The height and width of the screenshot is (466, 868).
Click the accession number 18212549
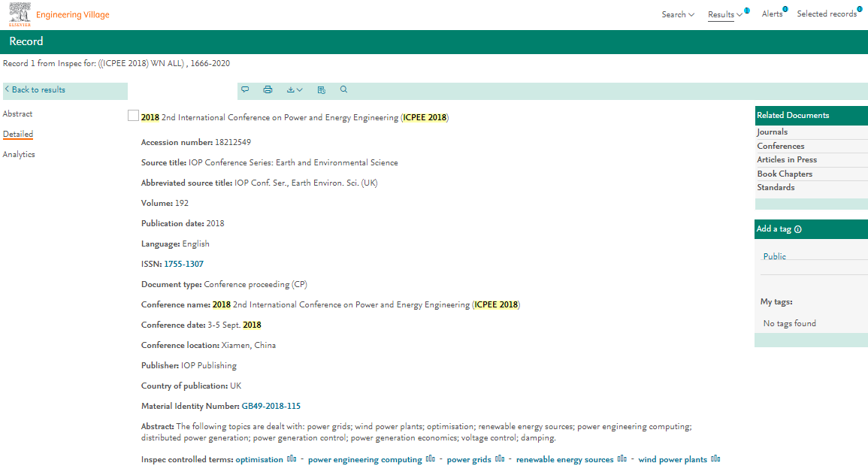(232, 142)
